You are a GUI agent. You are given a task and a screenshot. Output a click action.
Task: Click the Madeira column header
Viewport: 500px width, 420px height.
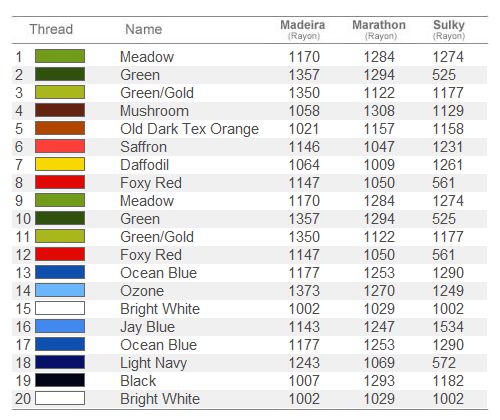click(303, 29)
